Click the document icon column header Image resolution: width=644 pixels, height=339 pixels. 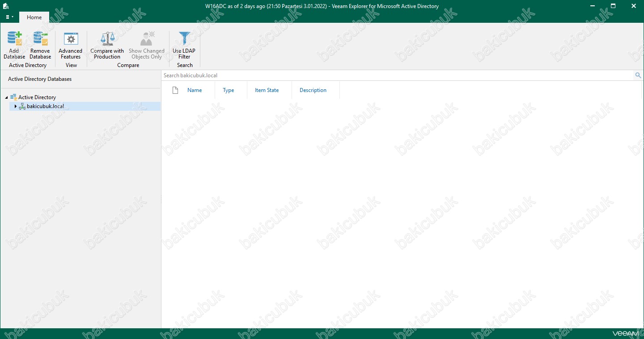[175, 90]
